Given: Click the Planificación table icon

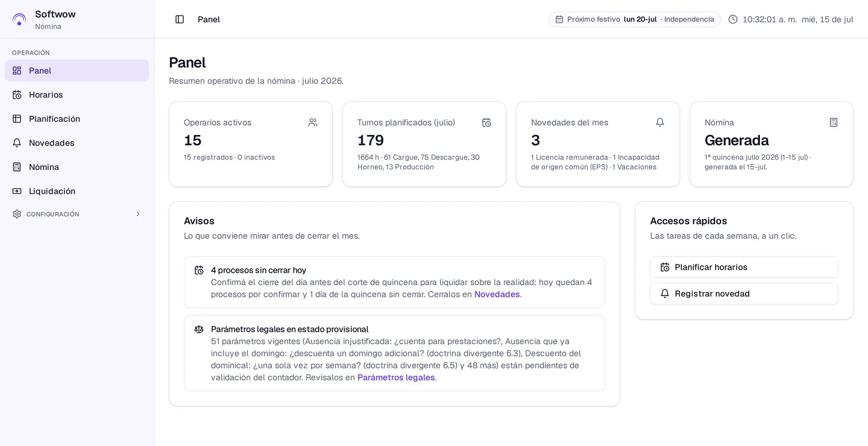Looking at the screenshot, I should [x=17, y=119].
